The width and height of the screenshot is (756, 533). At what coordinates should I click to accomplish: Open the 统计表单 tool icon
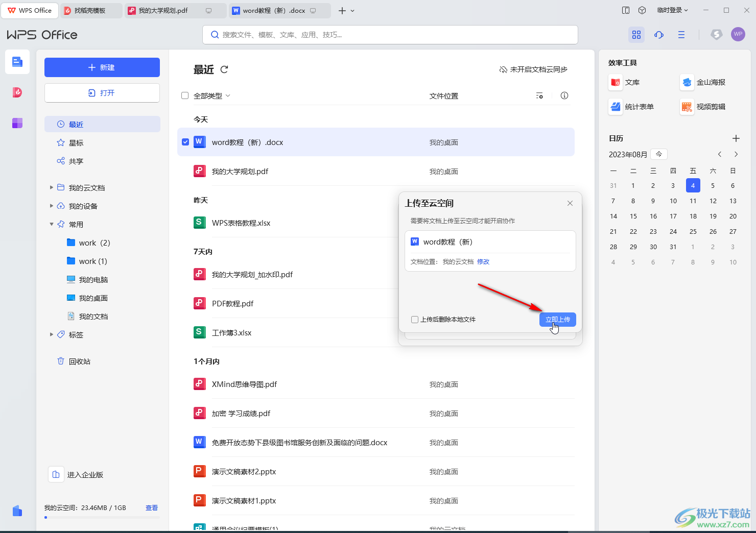click(x=616, y=107)
